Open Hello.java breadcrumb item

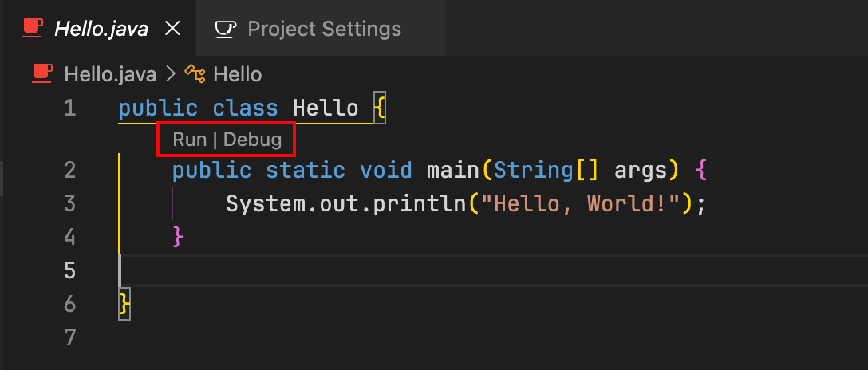tap(110, 74)
